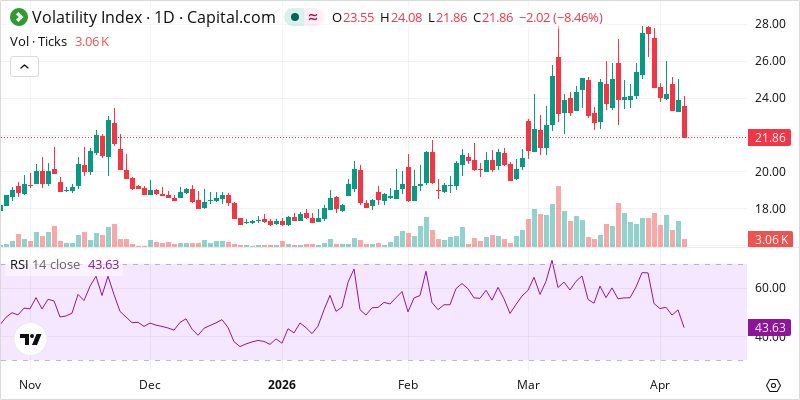Click the 60.00 RSI scale label
Viewport: 800px width, 400px height.
click(x=770, y=287)
